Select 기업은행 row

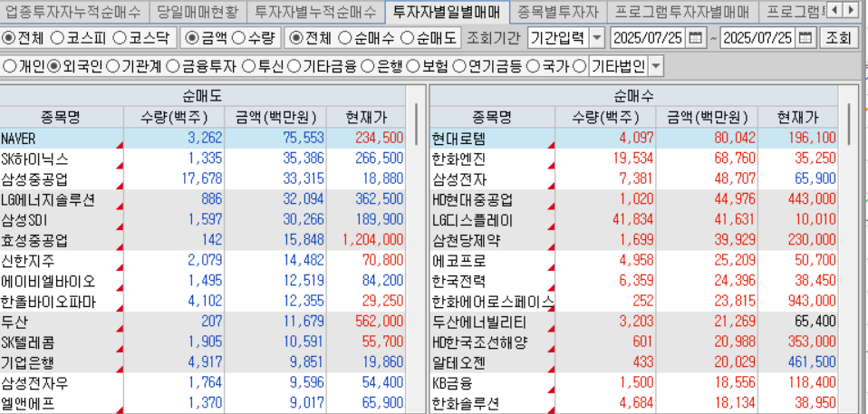(x=202, y=363)
